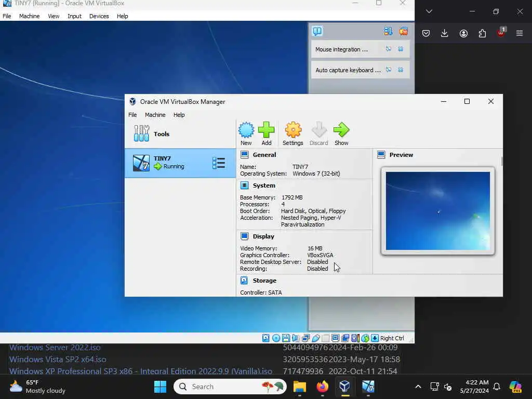This screenshot has width=532, height=399.
Task: Click the Right Ctrl host key label
Action: 392,338
